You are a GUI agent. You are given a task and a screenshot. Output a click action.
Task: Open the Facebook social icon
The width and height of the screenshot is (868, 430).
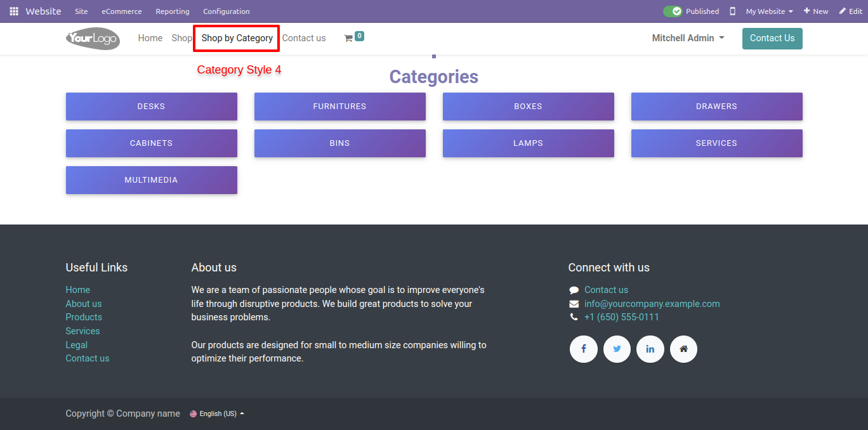click(584, 349)
